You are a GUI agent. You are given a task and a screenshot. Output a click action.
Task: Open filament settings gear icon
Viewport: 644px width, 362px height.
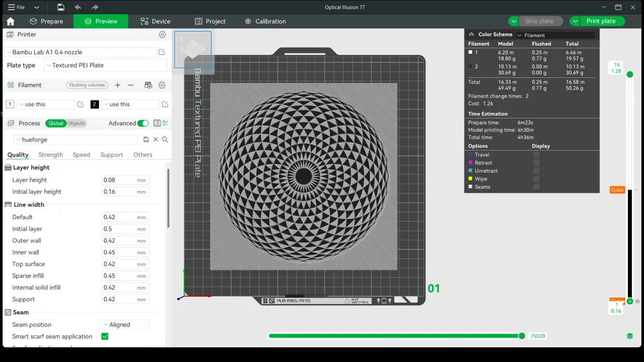[x=162, y=85]
